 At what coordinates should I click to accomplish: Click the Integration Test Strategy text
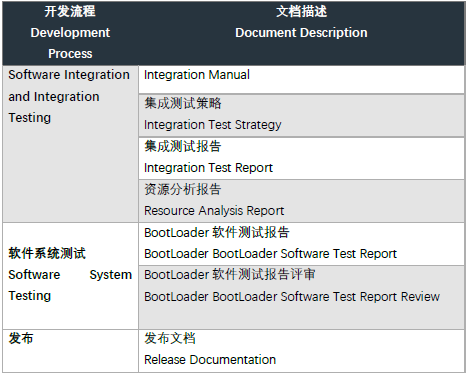tap(213, 125)
